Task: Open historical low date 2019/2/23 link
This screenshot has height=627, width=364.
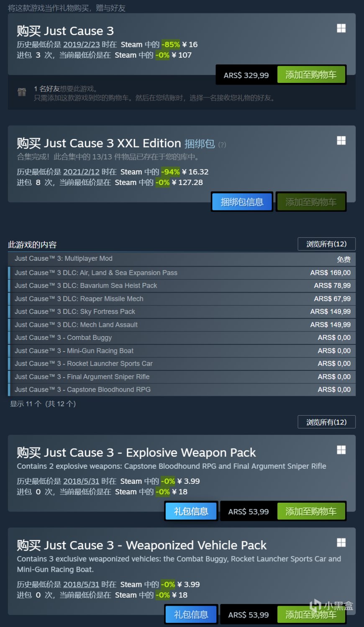Action: coord(82,44)
